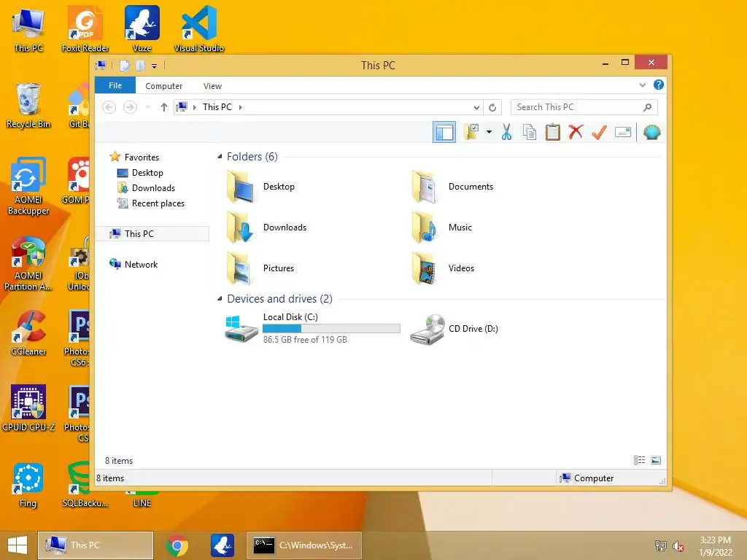Image resolution: width=747 pixels, height=560 pixels.
Task: Switch to Large icons view button
Action: click(656, 460)
